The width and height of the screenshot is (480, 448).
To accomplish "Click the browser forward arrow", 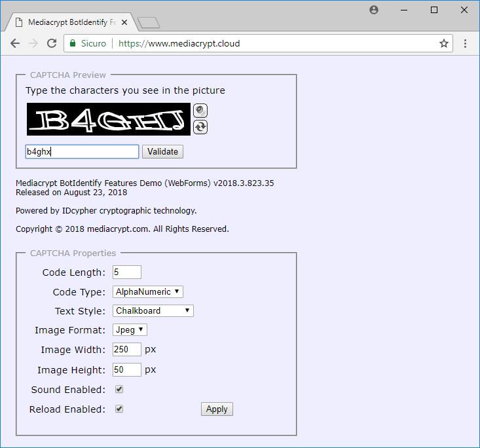I will tap(33, 43).
